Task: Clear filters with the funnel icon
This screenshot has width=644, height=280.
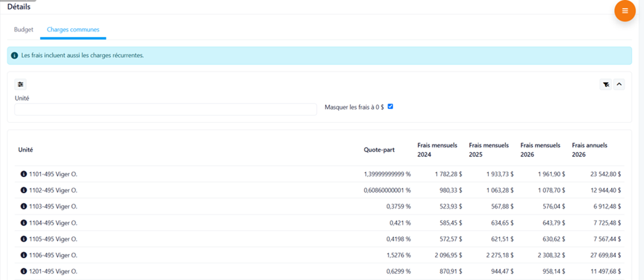Action: [606, 84]
